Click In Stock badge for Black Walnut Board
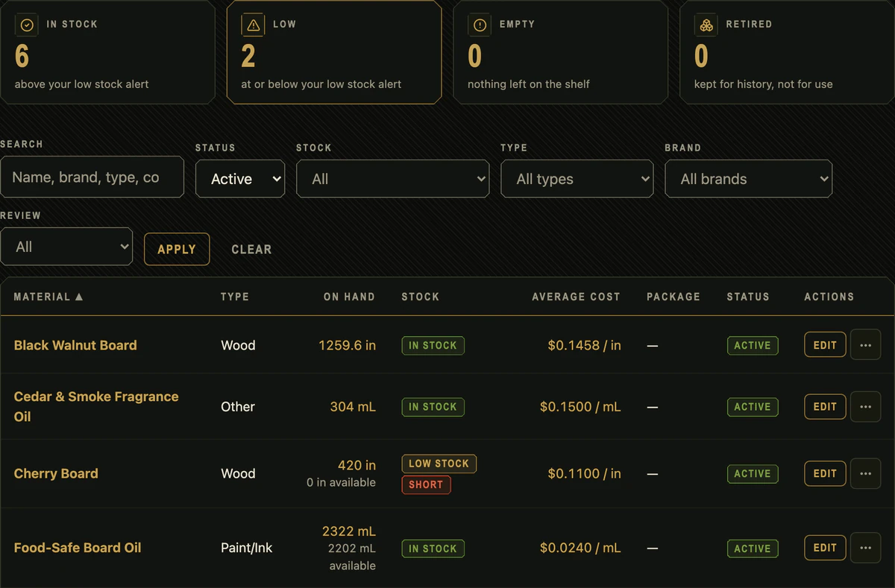The image size is (895, 588). 433,345
